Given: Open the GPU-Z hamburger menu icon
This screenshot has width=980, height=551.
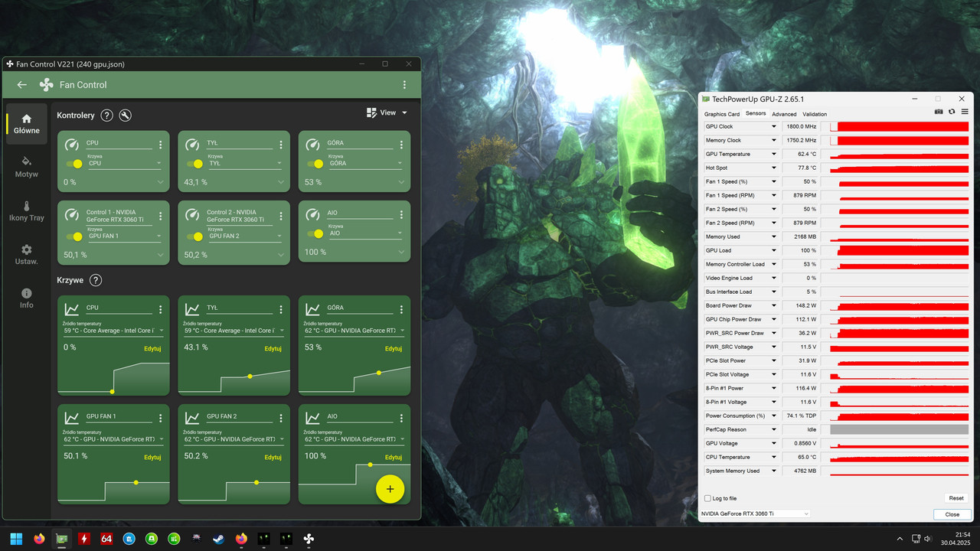Looking at the screenshot, I should [964, 112].
